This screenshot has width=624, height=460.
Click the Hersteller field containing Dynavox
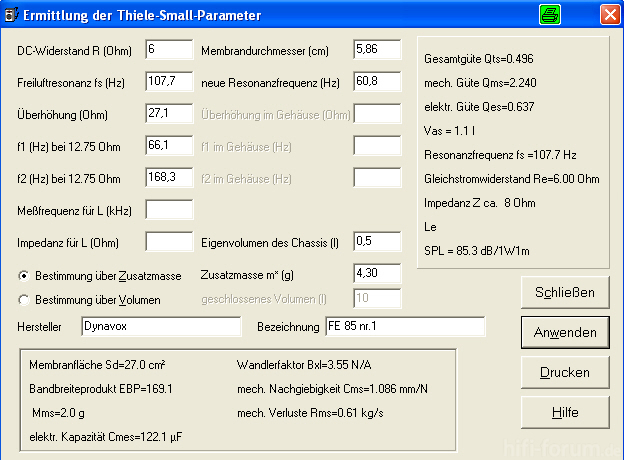pyautogui.click(x=161, y=327)
